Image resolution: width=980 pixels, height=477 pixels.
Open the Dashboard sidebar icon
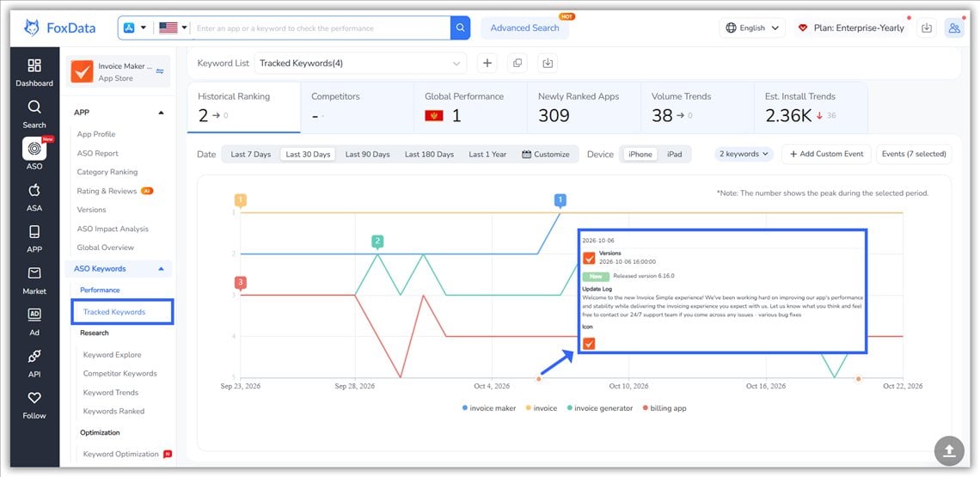(x=34, y=65)
